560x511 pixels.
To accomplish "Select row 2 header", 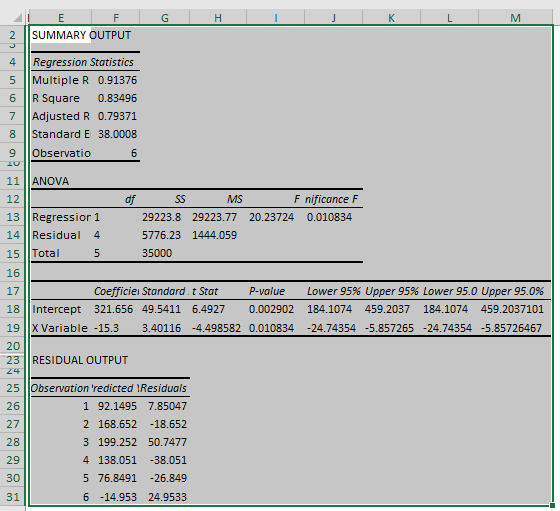I will click(x=12, y=35).
